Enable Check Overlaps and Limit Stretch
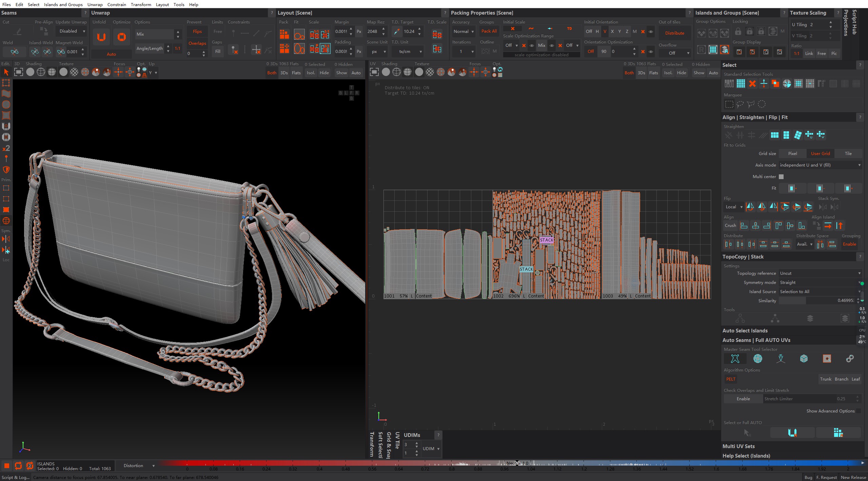Screen dimensions: 868x481 [743, 399]
